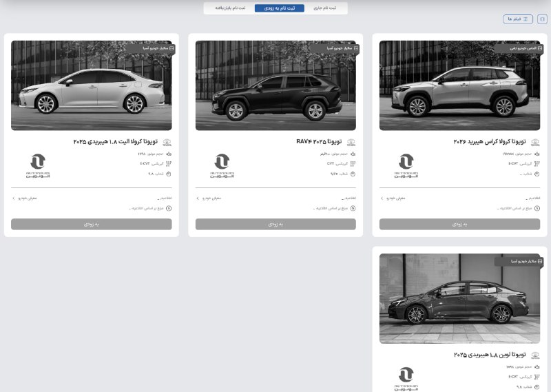
Task: Click title تویوتا RAV4 ۲۰۲۵
Action: 319,142
